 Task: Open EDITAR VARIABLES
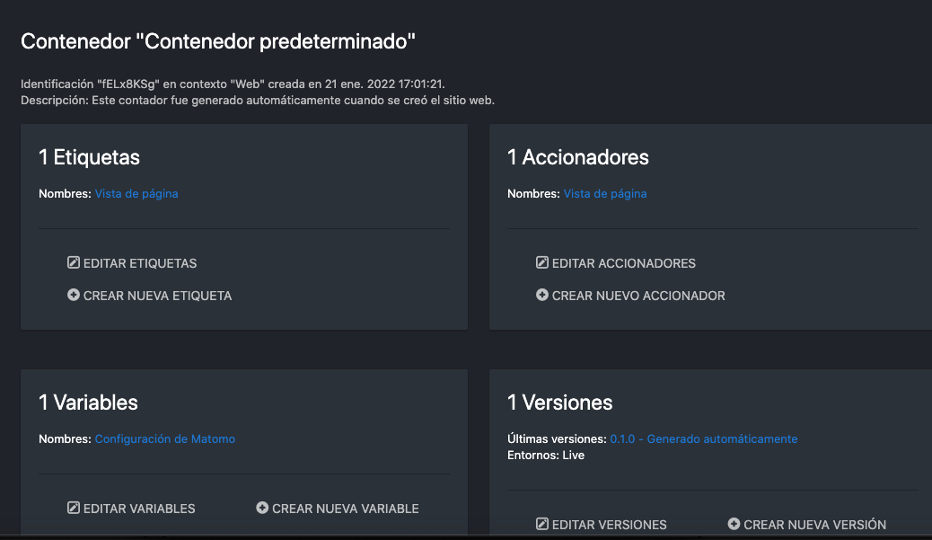coord(139,508)
